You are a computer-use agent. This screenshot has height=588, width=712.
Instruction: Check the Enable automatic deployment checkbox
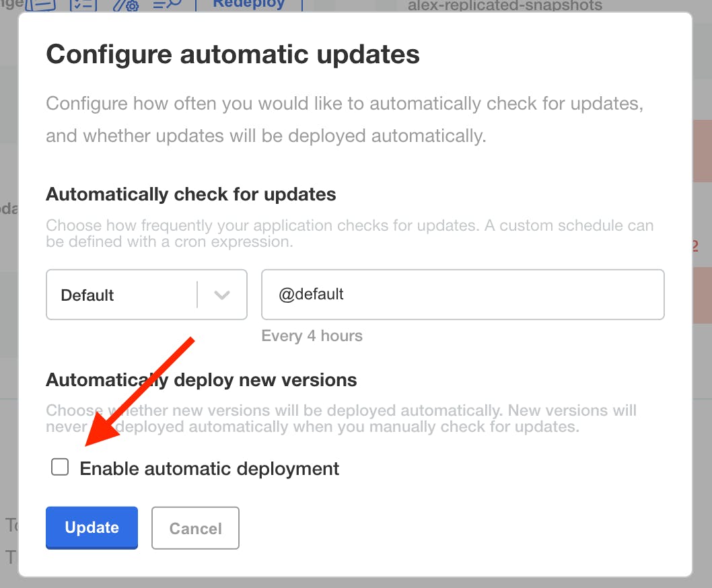click(x=60, y=466)
